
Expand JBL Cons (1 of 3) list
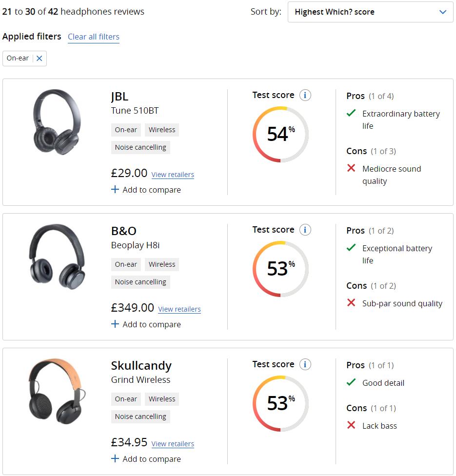tap(371, 151)
